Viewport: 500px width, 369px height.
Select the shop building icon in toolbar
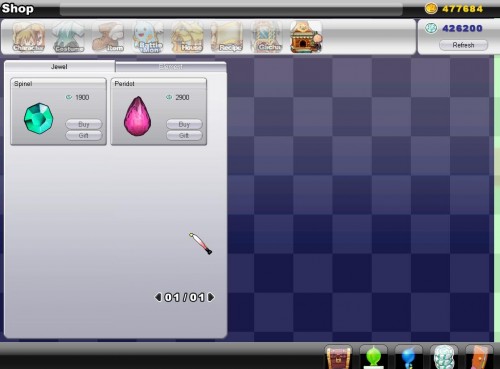click(306, 37)
